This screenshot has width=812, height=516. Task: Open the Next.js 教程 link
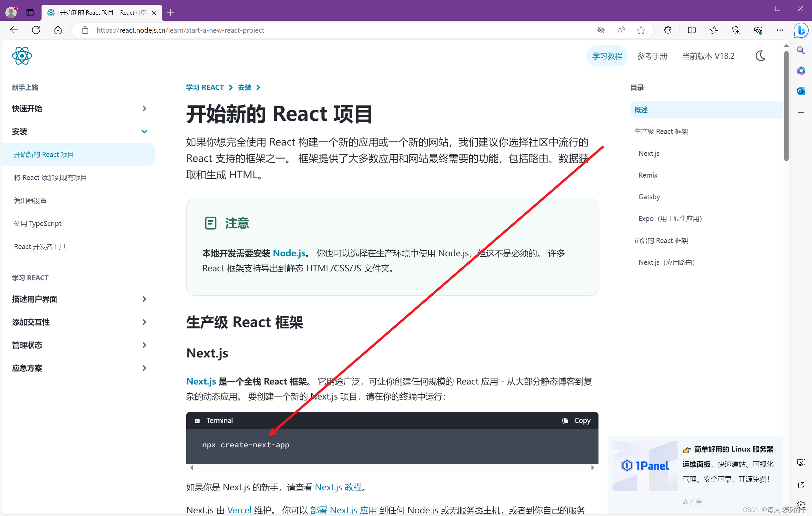click(338, 487)
